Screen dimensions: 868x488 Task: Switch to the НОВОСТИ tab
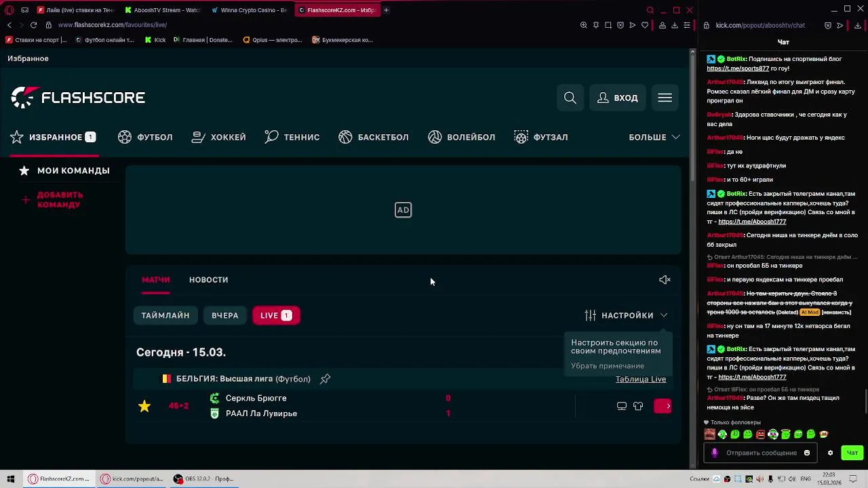[x=208, y=280]
